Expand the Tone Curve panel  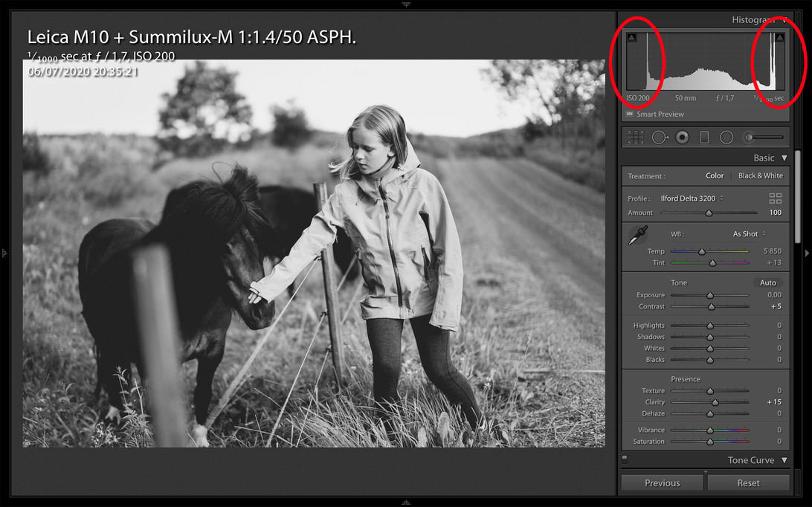(784, 460)
